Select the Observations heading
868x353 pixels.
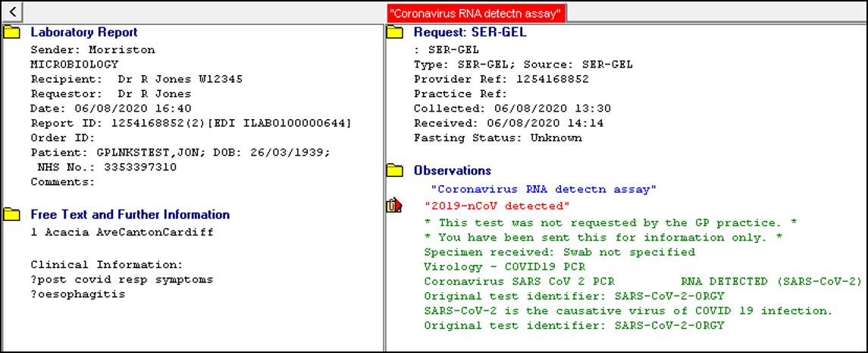[x=453, y=170]
